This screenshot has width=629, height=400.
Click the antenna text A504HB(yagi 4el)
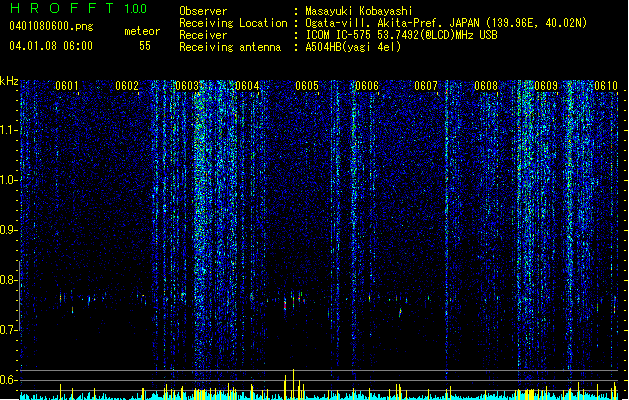click(353, 47)
